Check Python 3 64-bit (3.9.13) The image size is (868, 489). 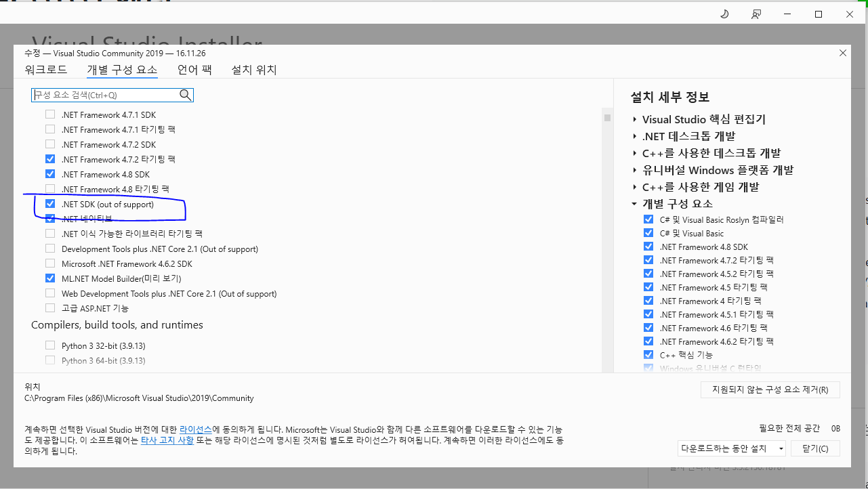click(50, 360)
